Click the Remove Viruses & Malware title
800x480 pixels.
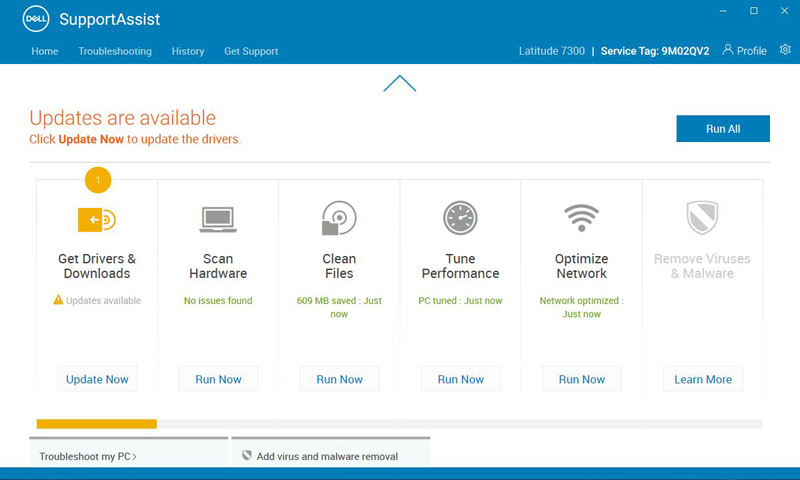(x=702, y=266)
